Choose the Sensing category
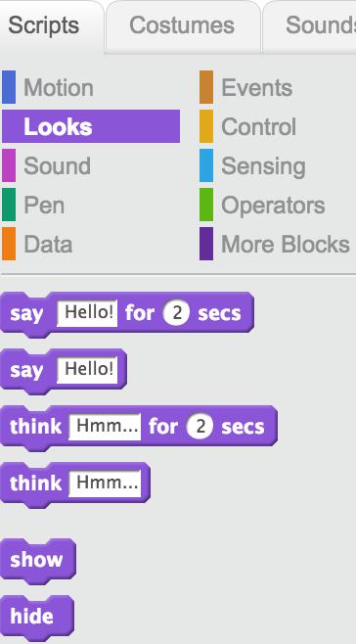356x644 pixels. click(263, 166)
